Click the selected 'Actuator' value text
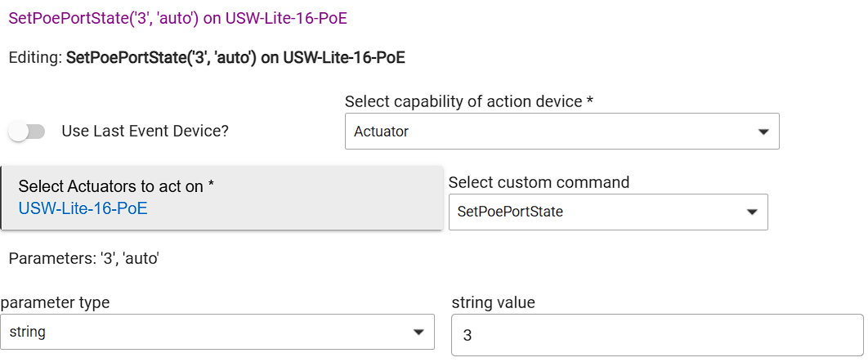This screenshot has height=362, width=868. 381,132
